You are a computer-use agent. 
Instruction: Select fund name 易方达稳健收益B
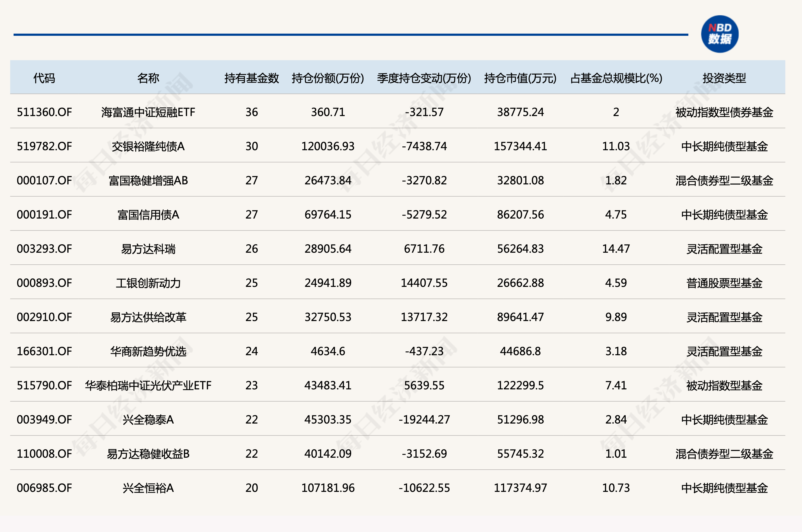[148, 454]
